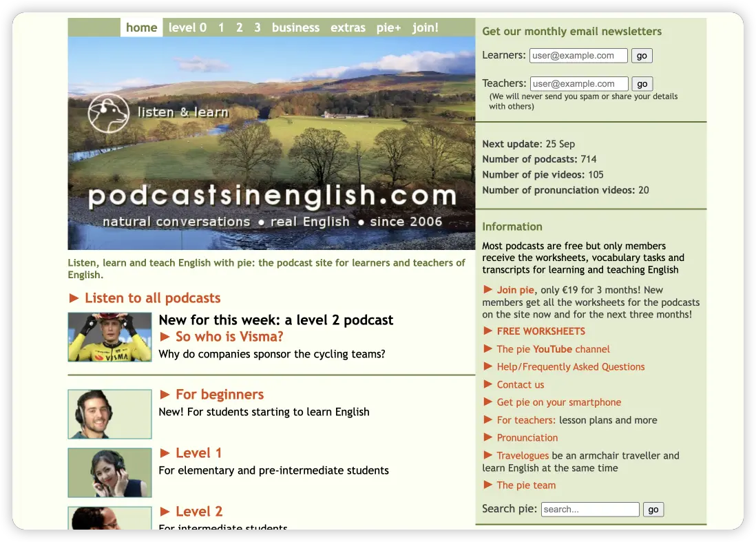Select the business menu item
This screenshot has width=756, height=542.
point(295,28)
